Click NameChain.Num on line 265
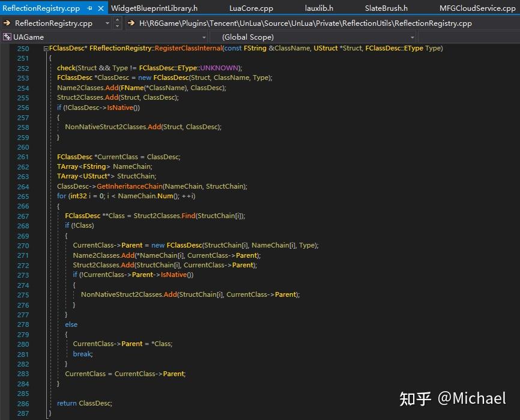This screenshot has height=420, width=520. 145,196
